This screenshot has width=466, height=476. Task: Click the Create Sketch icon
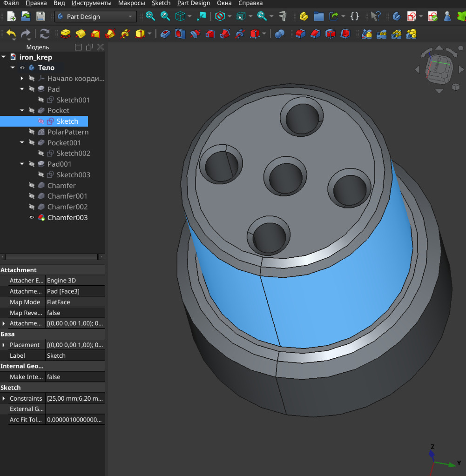[x=412, y=16]
